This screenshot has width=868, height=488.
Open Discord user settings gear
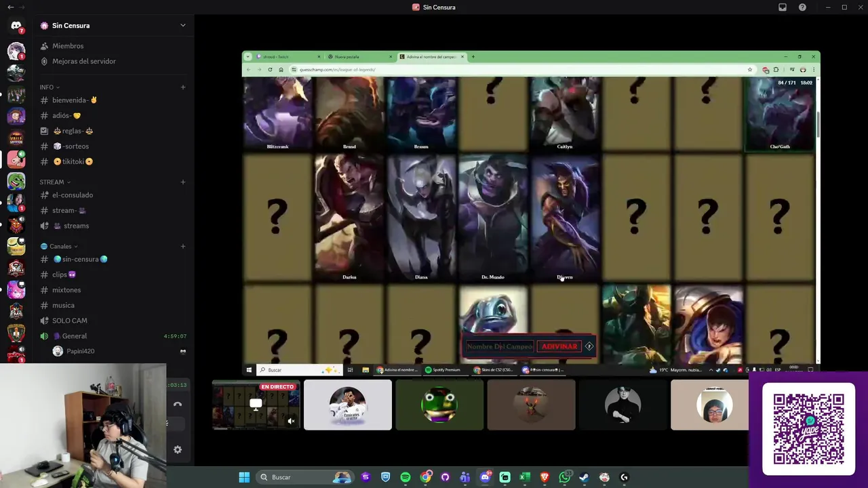tap(178, 449)
